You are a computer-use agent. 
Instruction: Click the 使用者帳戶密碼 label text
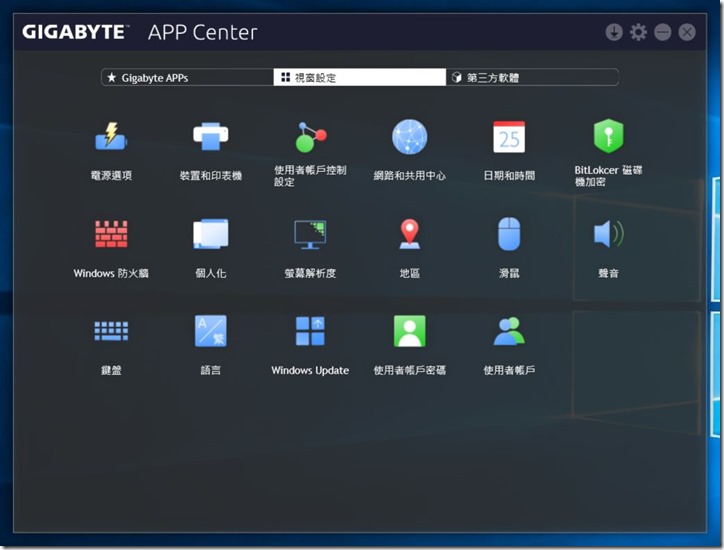pyautogui.click(x=410, y=370)
